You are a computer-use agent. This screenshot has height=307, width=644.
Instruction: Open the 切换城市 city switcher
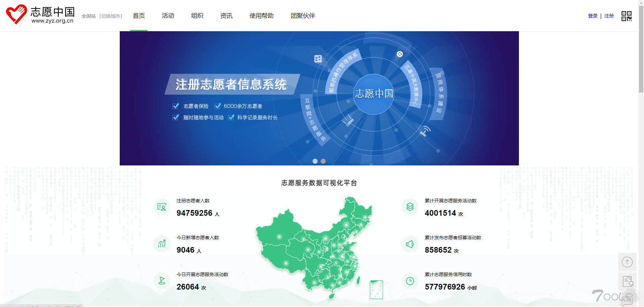coord(111,16)
